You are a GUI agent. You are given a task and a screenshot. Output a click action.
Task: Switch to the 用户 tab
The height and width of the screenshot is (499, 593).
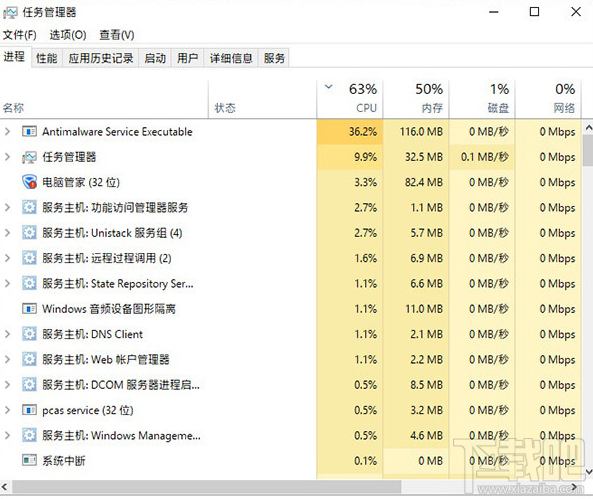[188, 58]
